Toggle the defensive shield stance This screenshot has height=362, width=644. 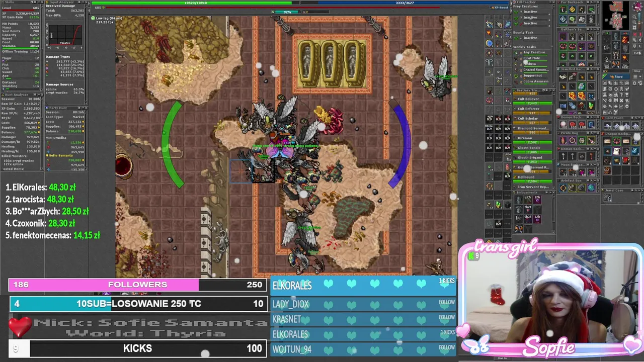635,46
